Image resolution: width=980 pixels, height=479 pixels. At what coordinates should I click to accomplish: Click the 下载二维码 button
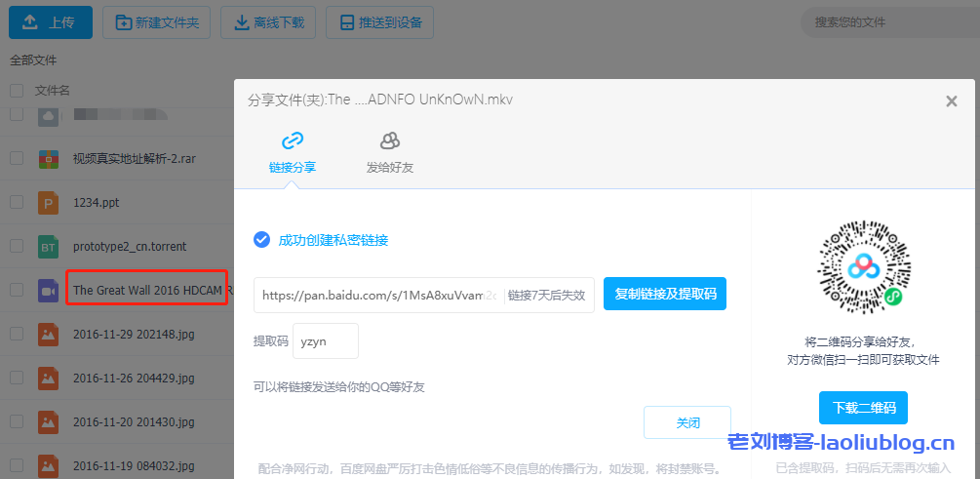click(863, 407)
